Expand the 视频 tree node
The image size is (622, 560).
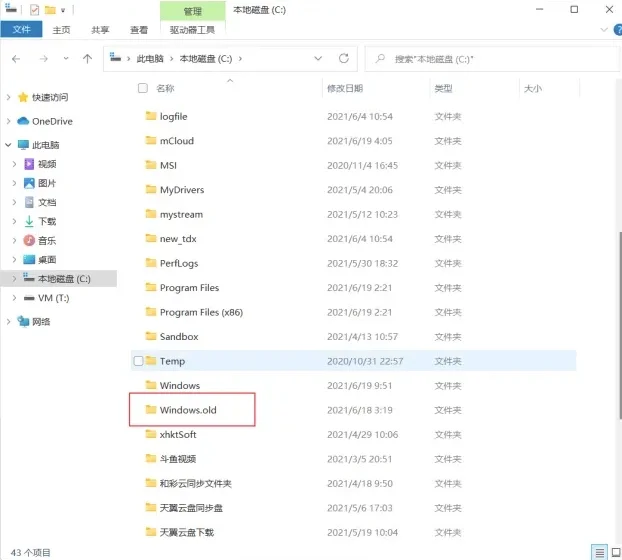pos(14,164)
